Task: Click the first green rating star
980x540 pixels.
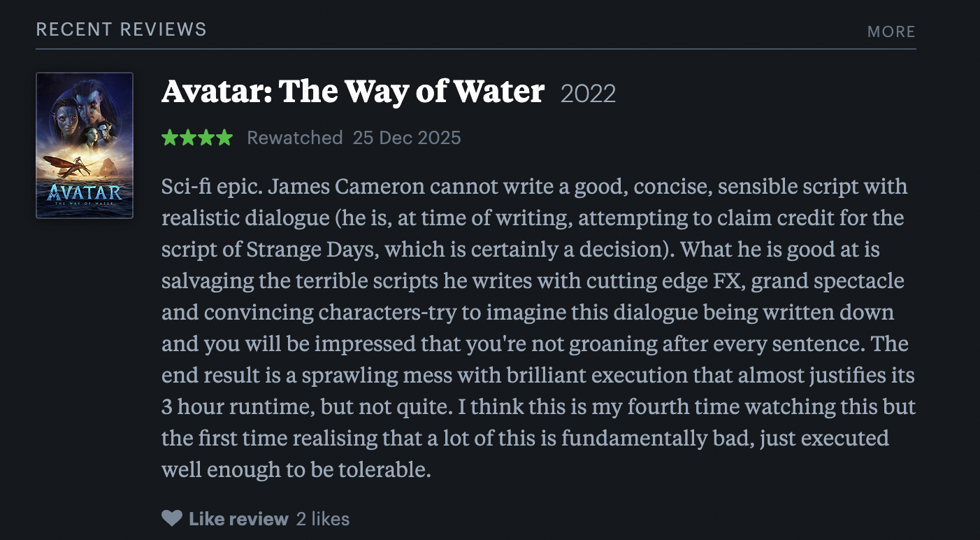Action: coord(170,138)
